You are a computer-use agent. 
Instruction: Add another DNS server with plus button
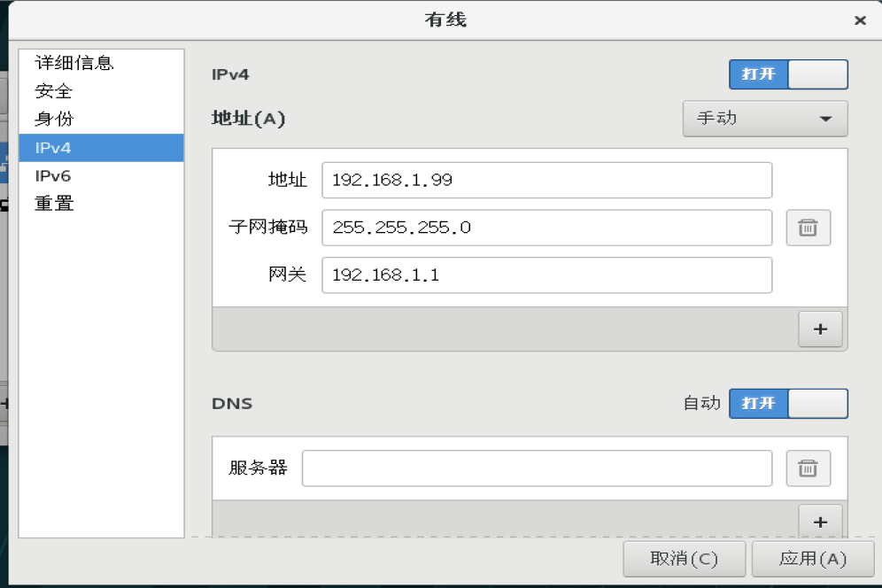(820, 522)
